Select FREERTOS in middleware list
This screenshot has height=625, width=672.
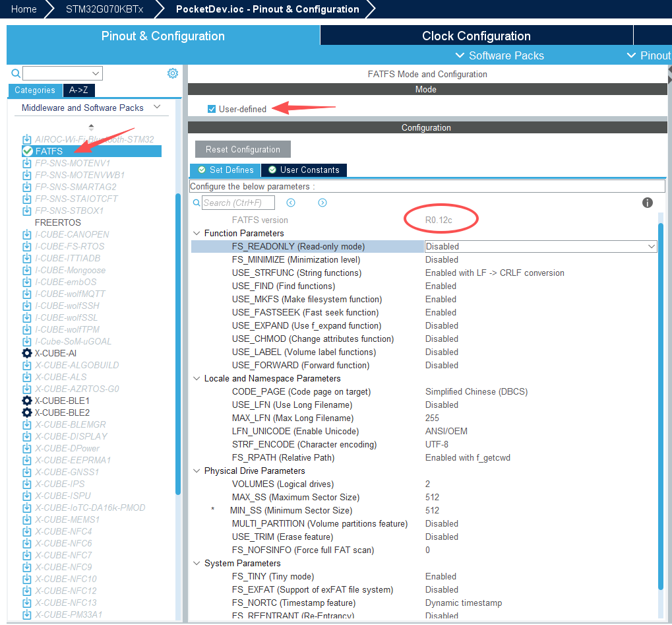[x=58, y=222]
